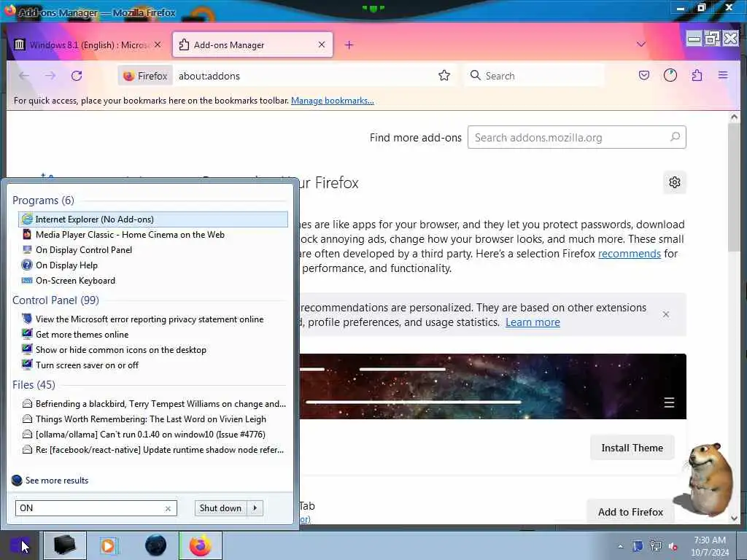Go back with the back arrow
This screenshot has width=747, height=560.
click(24, 76)
